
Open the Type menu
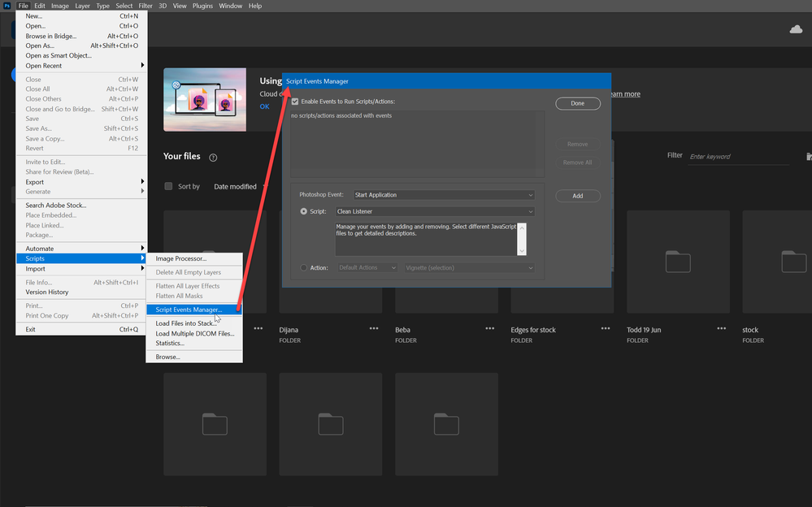pyautogui.click(x=102, y=6)
